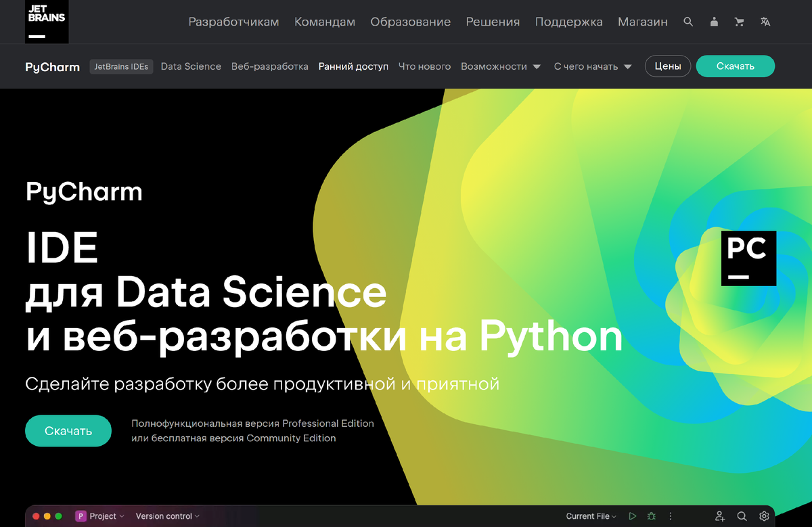Open PyCharm IDE settings with the gear icon

(764, 515)
